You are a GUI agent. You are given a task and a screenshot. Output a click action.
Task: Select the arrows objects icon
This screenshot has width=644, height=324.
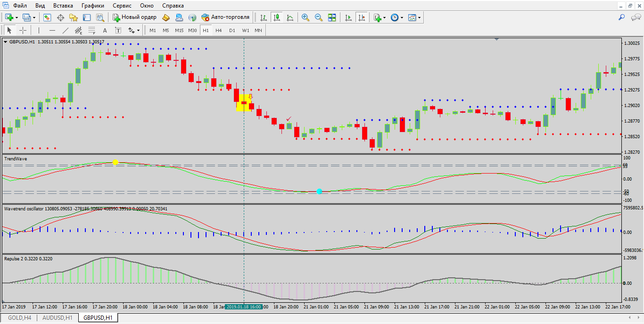click(x=132, y=30)
